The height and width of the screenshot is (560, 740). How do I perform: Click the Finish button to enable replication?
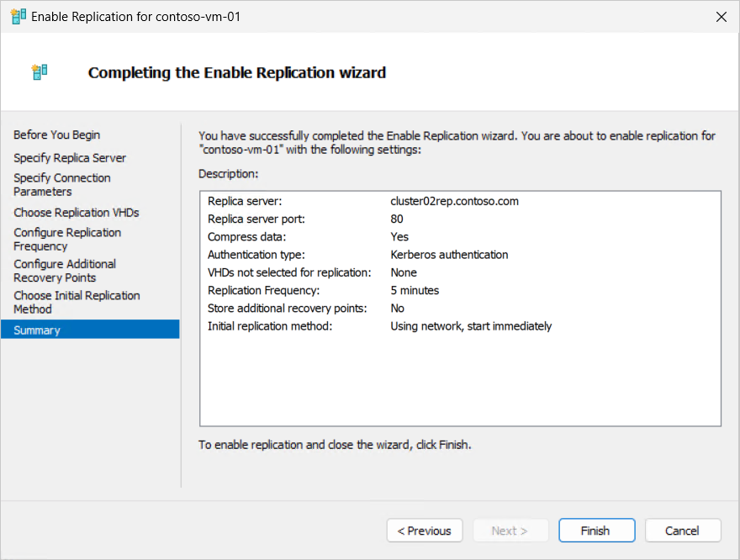tap(596, 531)
